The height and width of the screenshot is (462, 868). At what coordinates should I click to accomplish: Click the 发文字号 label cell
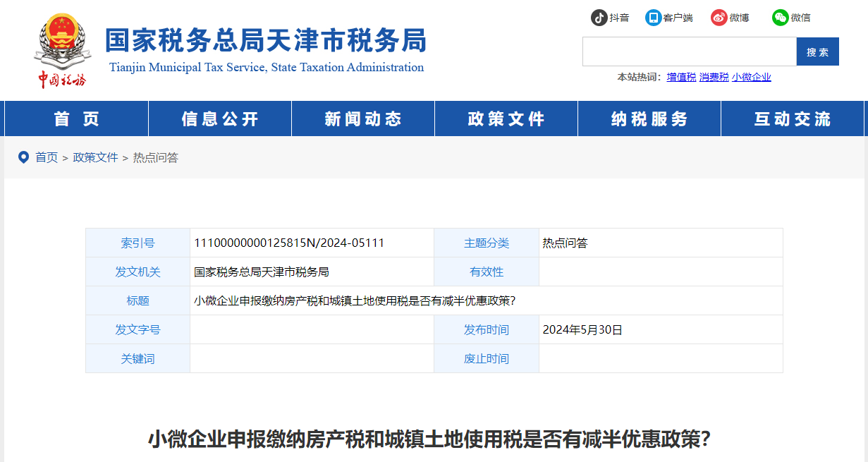(138, 329)
